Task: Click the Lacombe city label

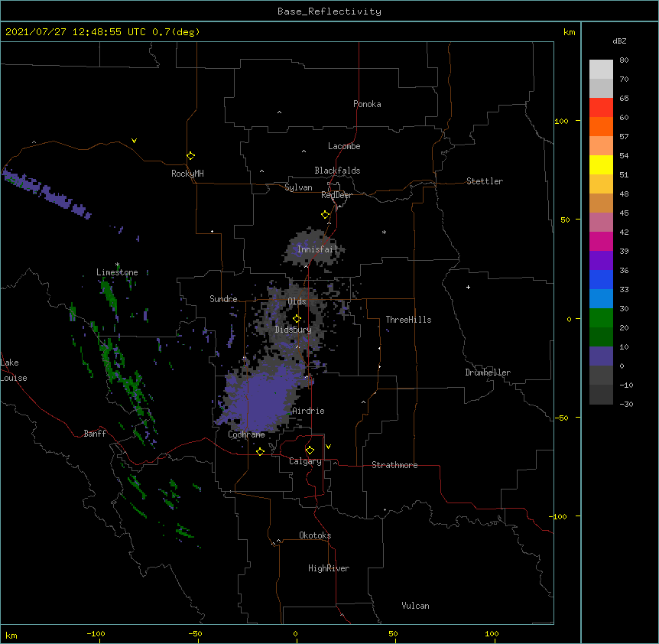Action: tap(344, 146)
